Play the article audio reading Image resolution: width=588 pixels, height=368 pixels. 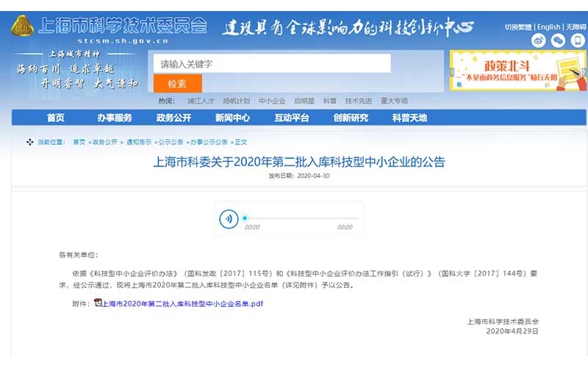tap(229, 219)
